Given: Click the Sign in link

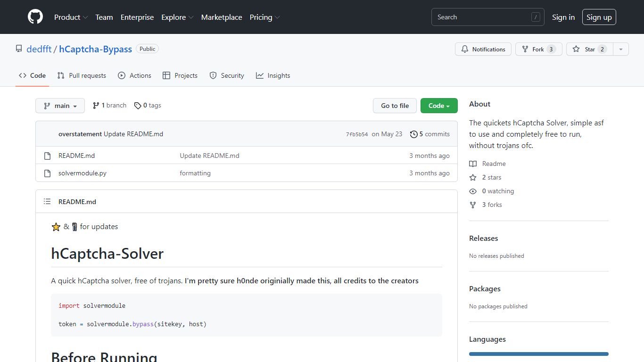Looking at the screenshot, I should coord(563,17).
